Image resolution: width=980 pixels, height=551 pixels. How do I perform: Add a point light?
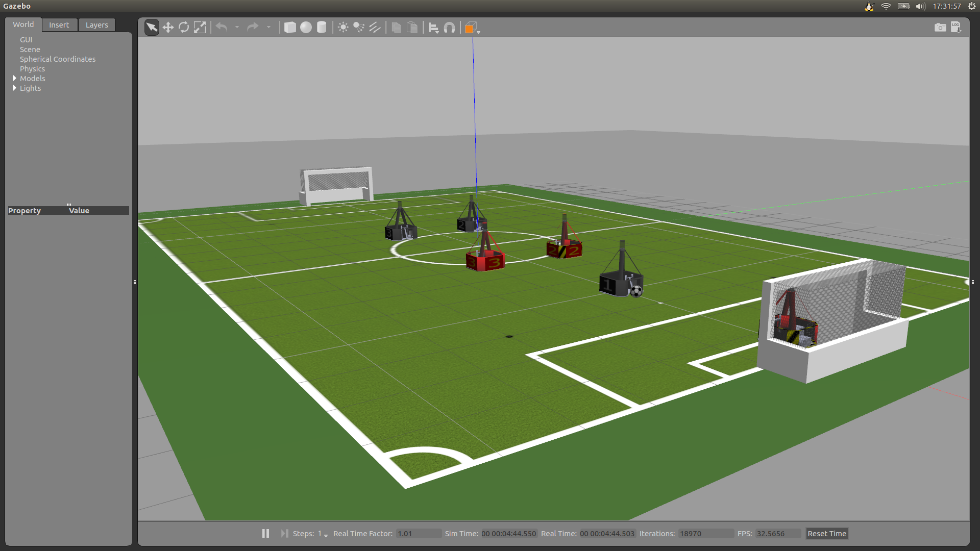coord(343,27)
